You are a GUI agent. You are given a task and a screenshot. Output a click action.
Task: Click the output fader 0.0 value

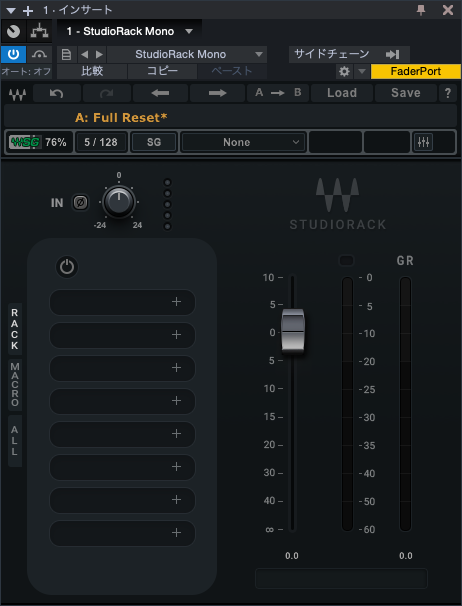[292, 556]
